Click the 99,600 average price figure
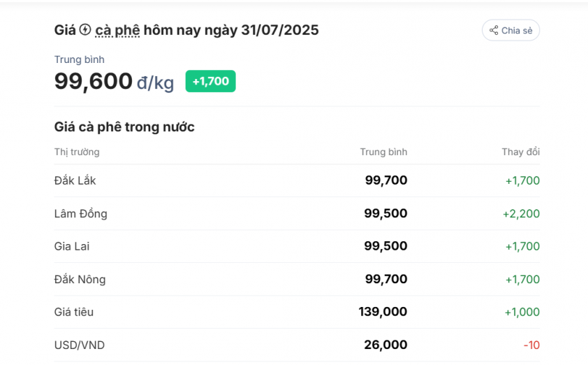 pyautogui.click(x=94, y=81)
